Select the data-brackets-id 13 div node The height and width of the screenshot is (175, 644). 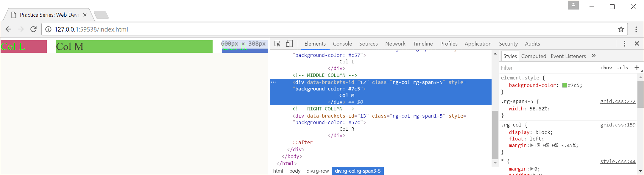point(379,119)
